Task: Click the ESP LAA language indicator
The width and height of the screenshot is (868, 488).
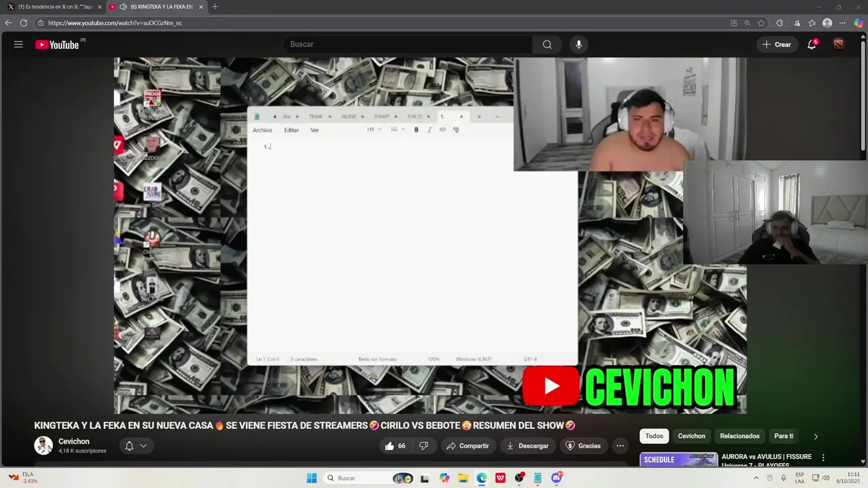Action: point(800,478)
